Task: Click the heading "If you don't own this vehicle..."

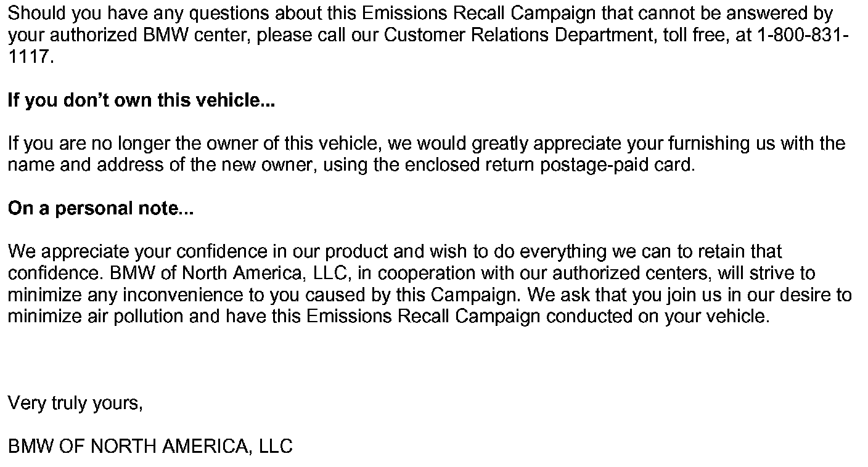Action: [141, 100]
